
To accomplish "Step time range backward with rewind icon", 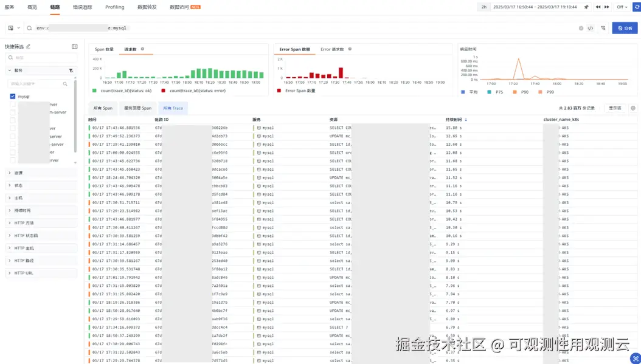I will click(x=598, y=7).
